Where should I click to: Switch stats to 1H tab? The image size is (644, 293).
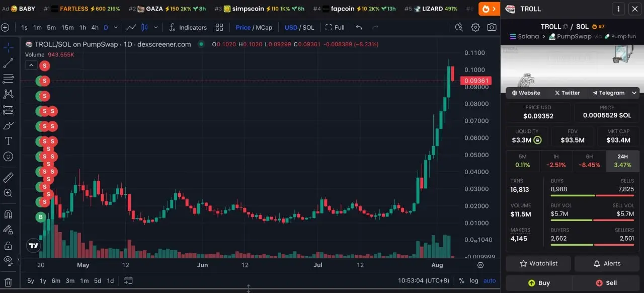(x=556, y=161)
